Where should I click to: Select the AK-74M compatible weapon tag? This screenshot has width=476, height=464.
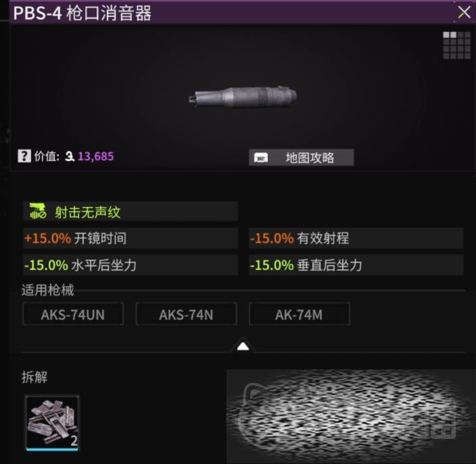click(x=299, y=315)
